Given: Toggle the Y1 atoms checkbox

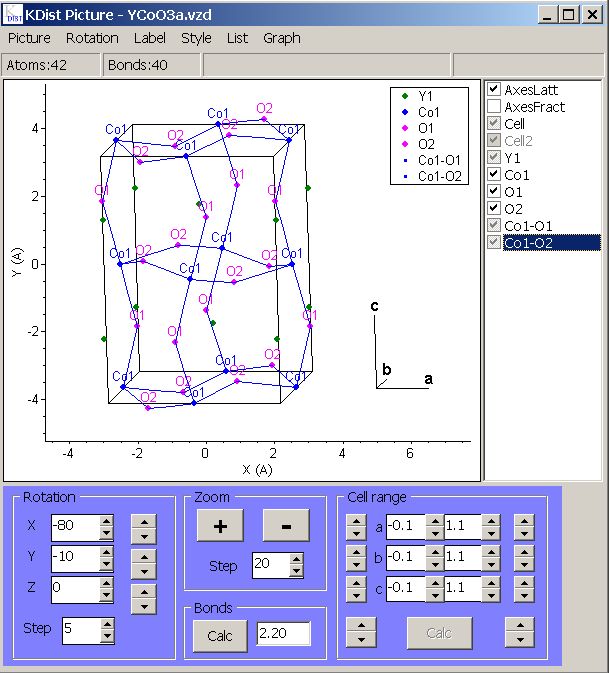Looking at the screenshot, I should click(494, 157).
